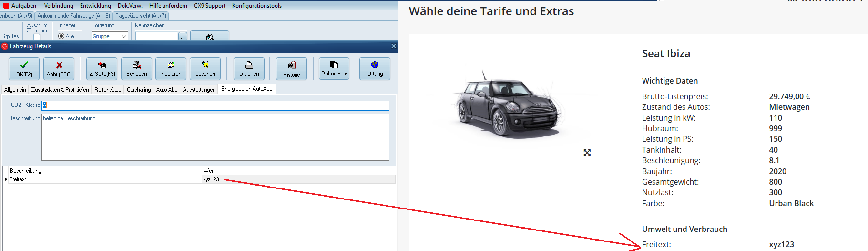This screenshot has height=251, width=868.
Task: Click the ellipsis button beside Kennzeichen field
Action: (183, 36)
